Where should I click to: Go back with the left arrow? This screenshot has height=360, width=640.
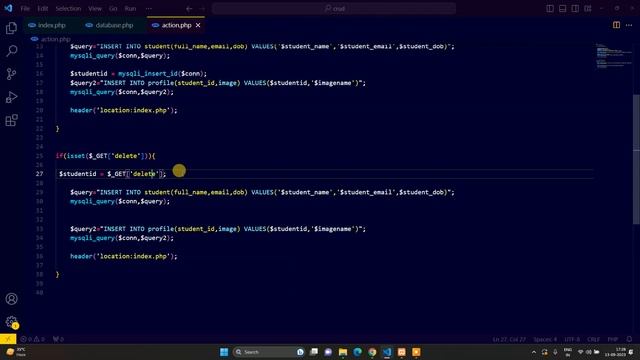[x=189, y=8]
